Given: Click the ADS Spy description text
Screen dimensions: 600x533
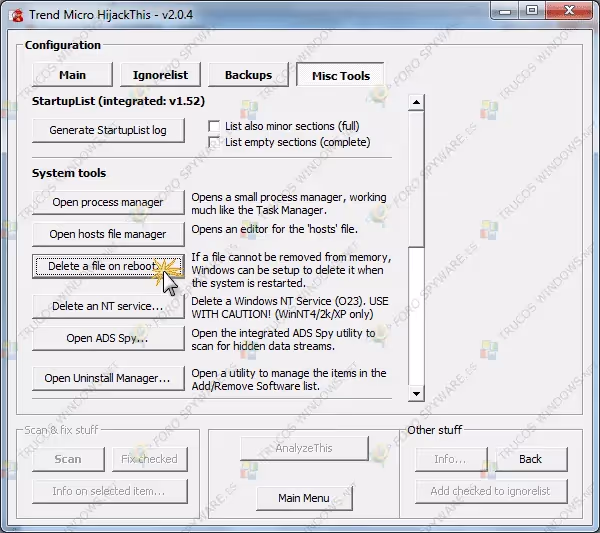Looking at the screenshot, I should pos(283,340).
